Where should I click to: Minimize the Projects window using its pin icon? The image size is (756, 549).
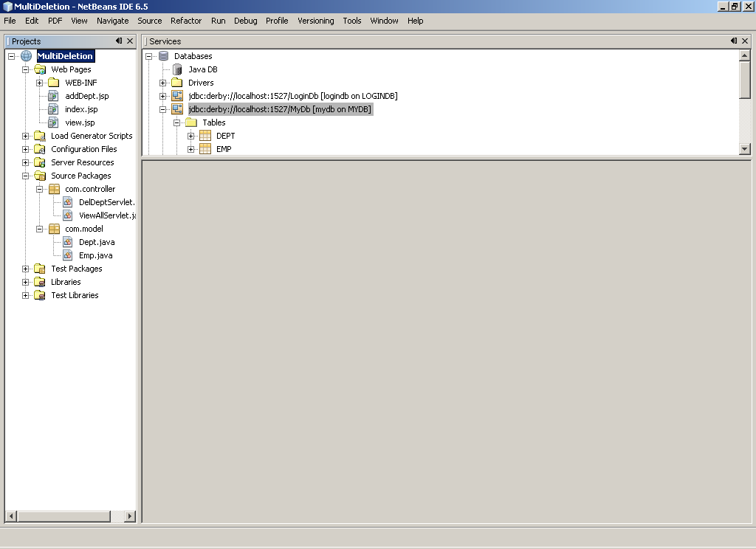(123, 41)
